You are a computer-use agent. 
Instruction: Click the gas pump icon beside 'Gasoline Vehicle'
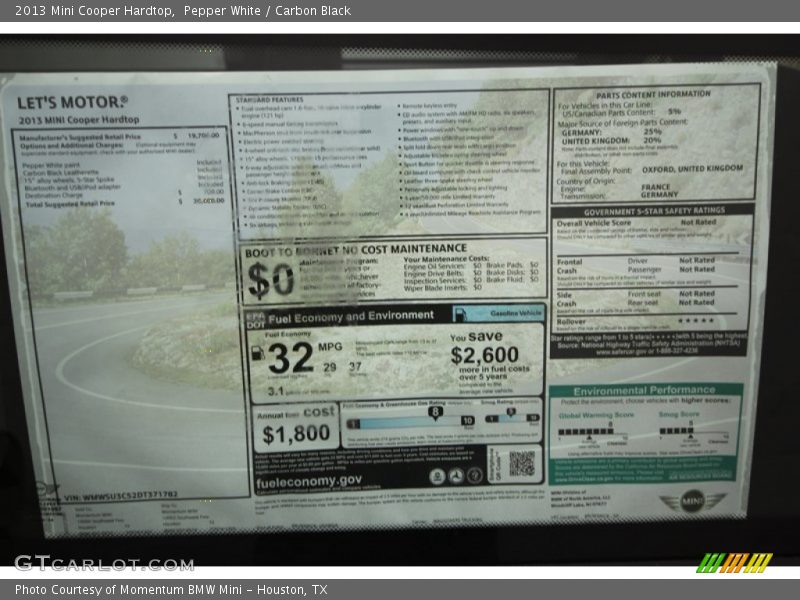460,314
